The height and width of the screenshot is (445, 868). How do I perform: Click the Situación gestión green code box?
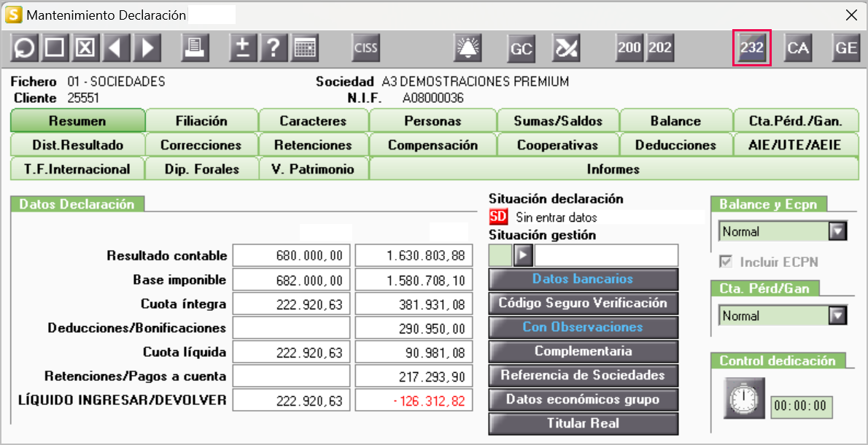pos(501,255)
